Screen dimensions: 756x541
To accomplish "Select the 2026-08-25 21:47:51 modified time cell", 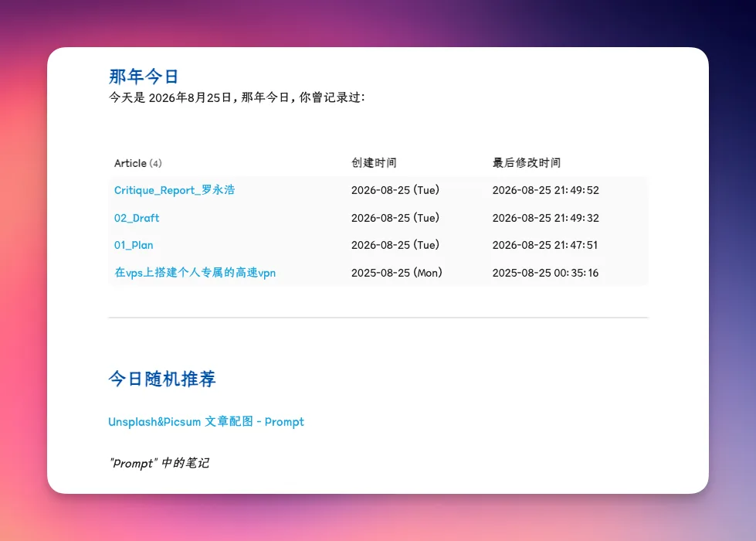I will [545, 245].
